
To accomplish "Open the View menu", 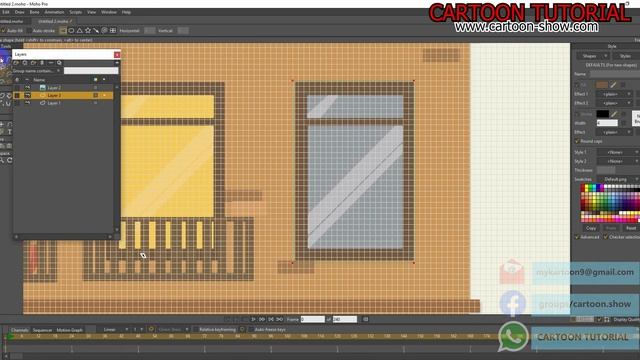I will 91,12.
